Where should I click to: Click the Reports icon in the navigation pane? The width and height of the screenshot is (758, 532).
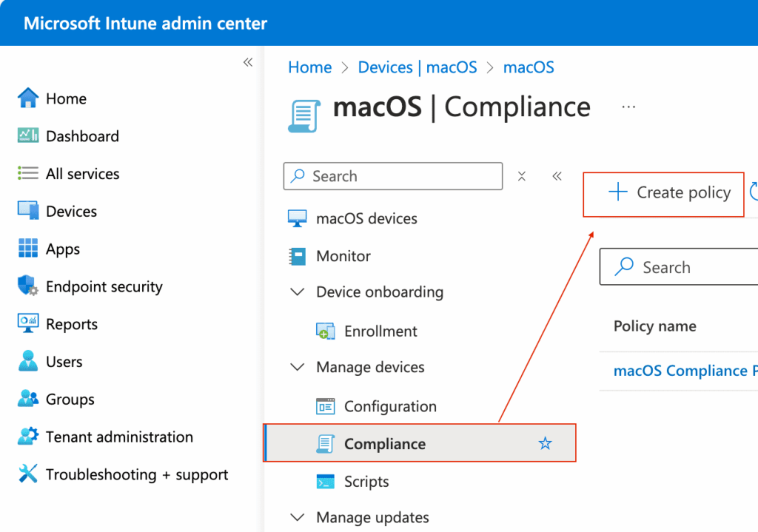pos(27,324)
